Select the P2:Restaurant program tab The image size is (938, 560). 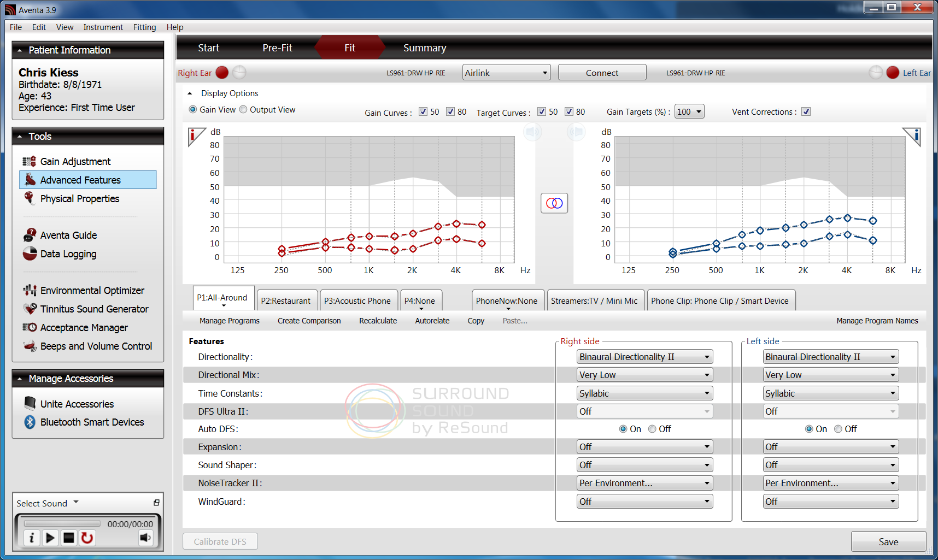click(x=286, y=300)
